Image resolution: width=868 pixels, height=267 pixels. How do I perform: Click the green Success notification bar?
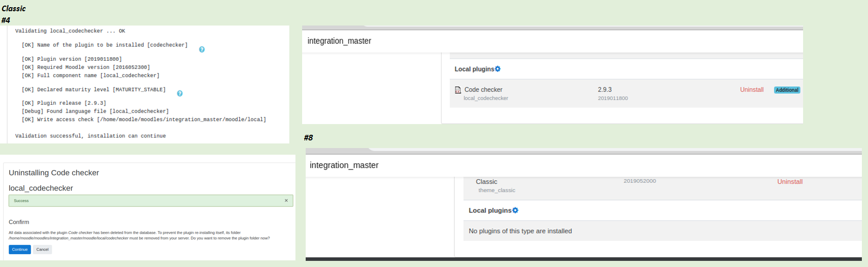151,201
